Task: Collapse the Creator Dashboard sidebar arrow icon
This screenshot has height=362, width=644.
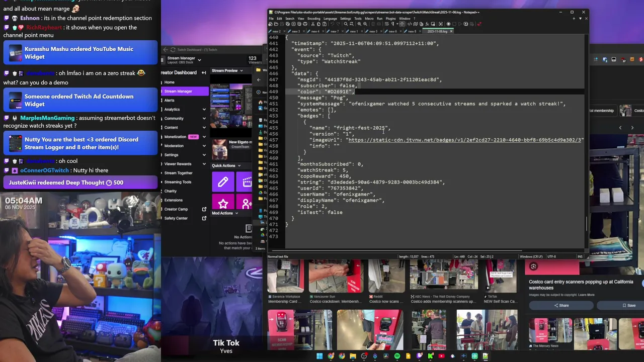Action: pyautogui.click(x=204, y=72)
